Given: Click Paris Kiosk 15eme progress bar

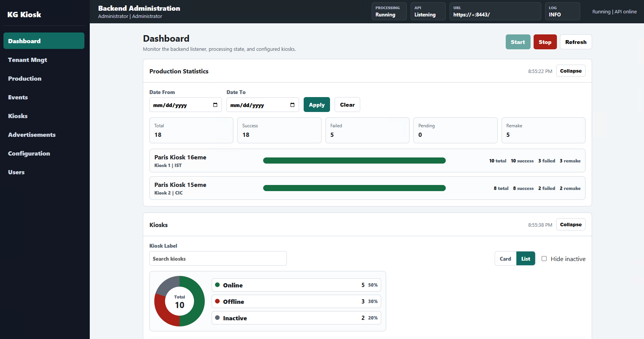Looking at the screenshot, I should [x=354, y=188].
